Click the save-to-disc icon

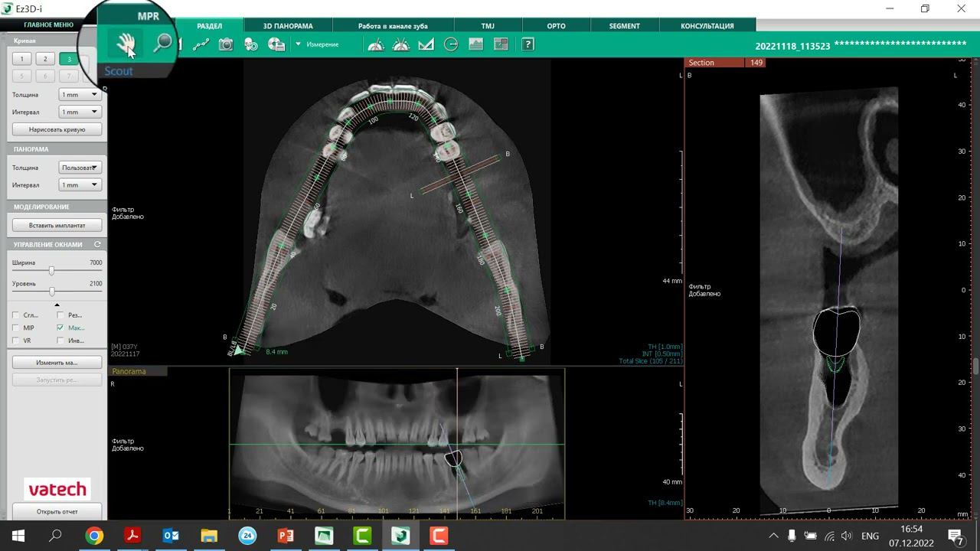click(x=276, y=44)
